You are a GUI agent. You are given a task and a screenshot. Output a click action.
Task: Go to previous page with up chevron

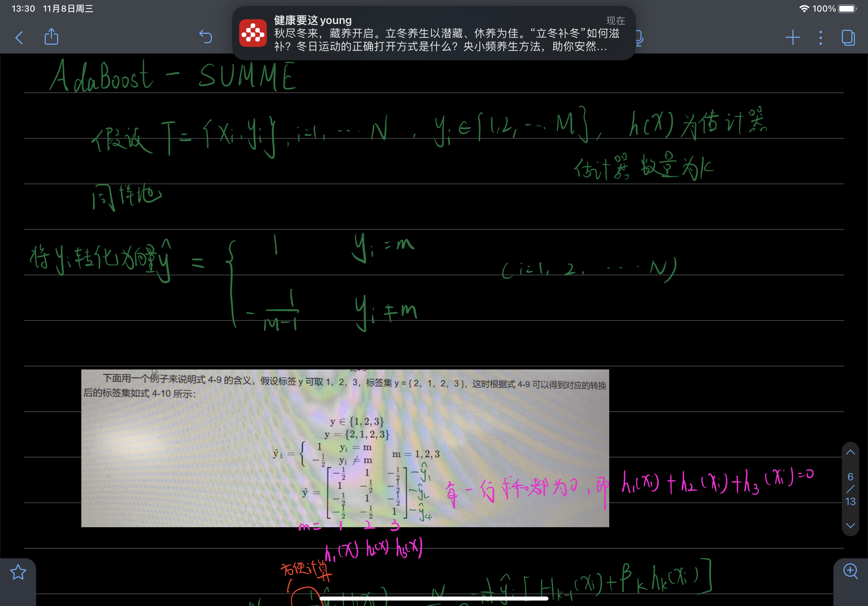(x=851, y=452)
